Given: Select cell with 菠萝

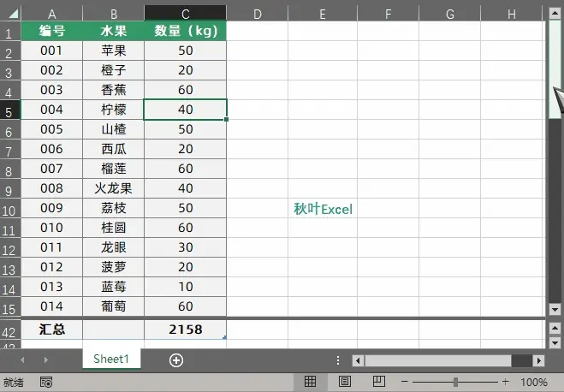Looking at the screenshot, I should coord(113,267).
